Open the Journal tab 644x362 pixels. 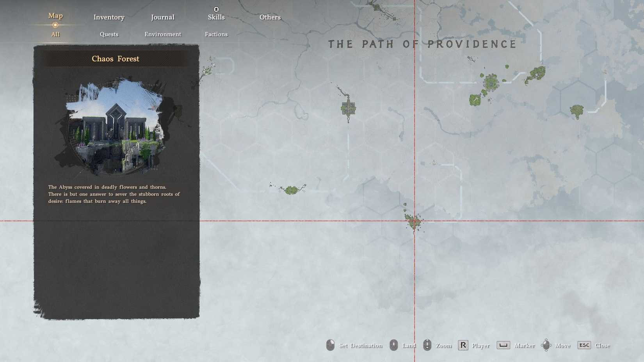(162, 17)
